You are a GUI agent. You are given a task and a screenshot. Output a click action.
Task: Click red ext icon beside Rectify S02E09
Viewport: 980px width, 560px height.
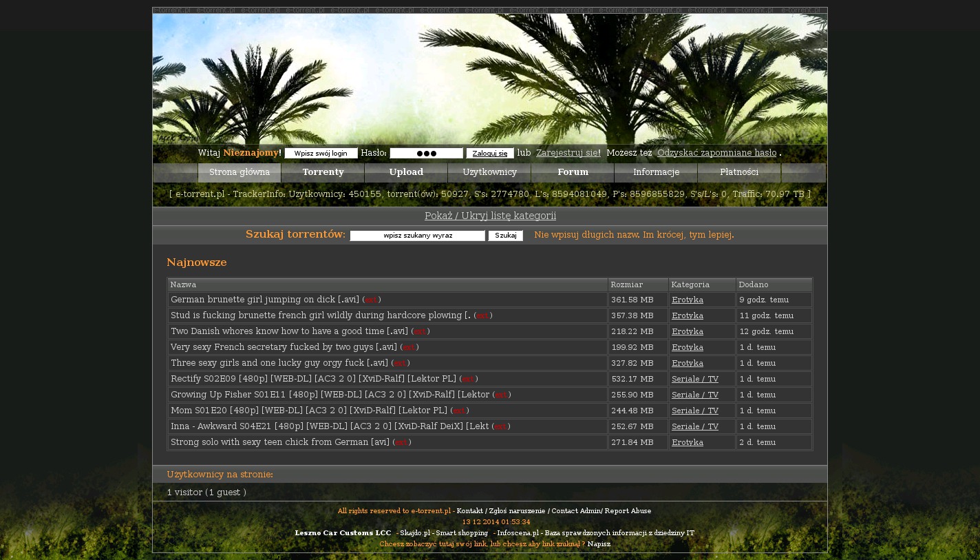[x=468, y=380]
